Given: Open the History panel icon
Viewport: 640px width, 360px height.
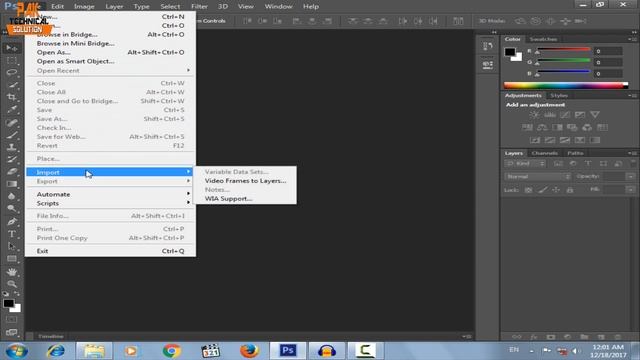Looking at the screenshot, I should (487, 46).
